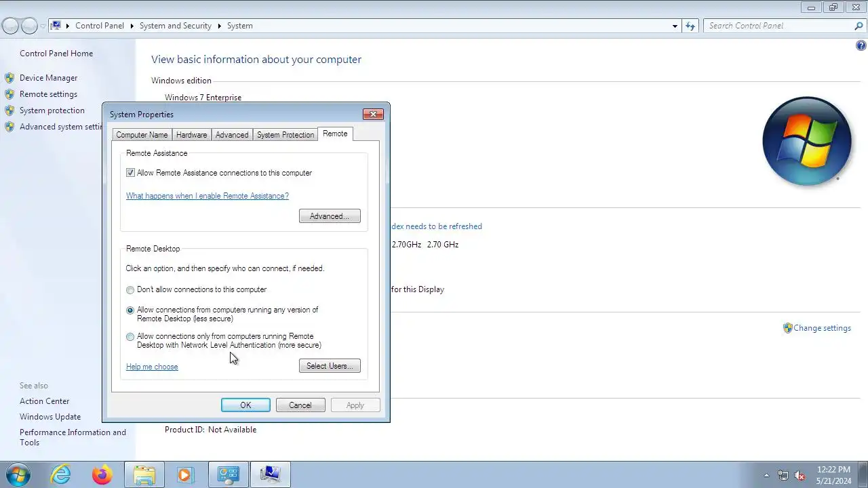868x488 pixels.
Task: Click the shield icon beside Remote settings
Action: 9,94
